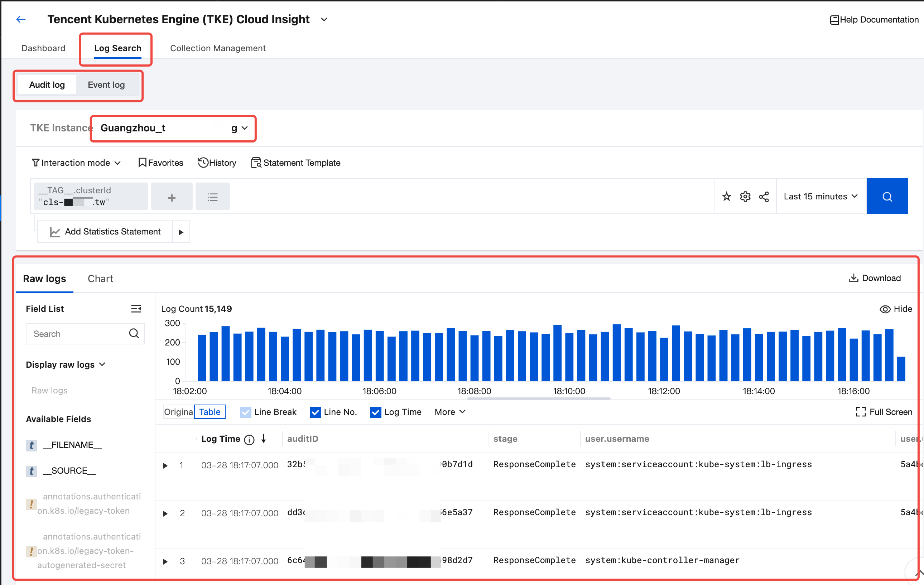Click the share query icon
924x585 pixels.
click(764, 197)
